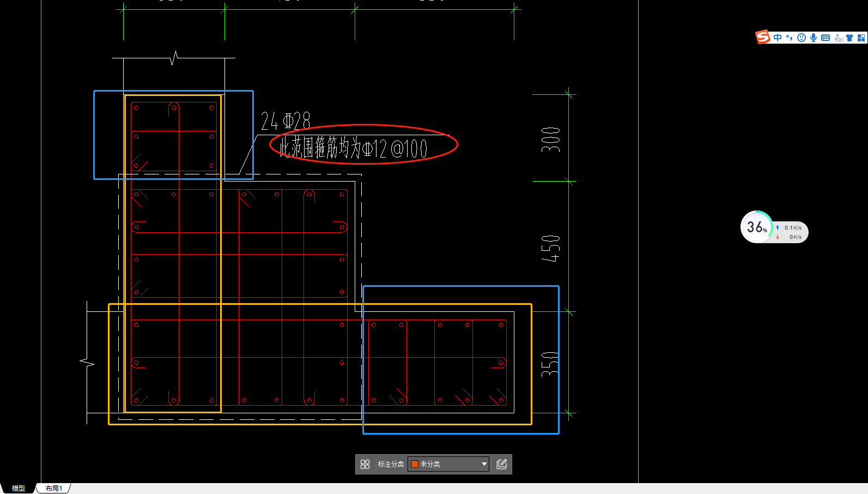
Task: Select the 450 dimension text
Action: click(550, 249)
